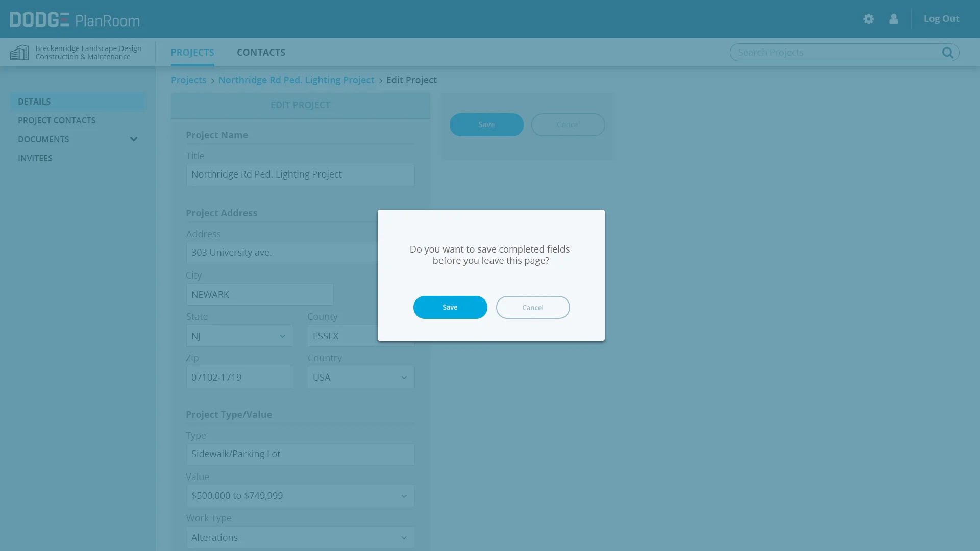The height and width of the screenshot is (551, 980).
Task: Open the Value range dropdown
Action: [300, 495]
